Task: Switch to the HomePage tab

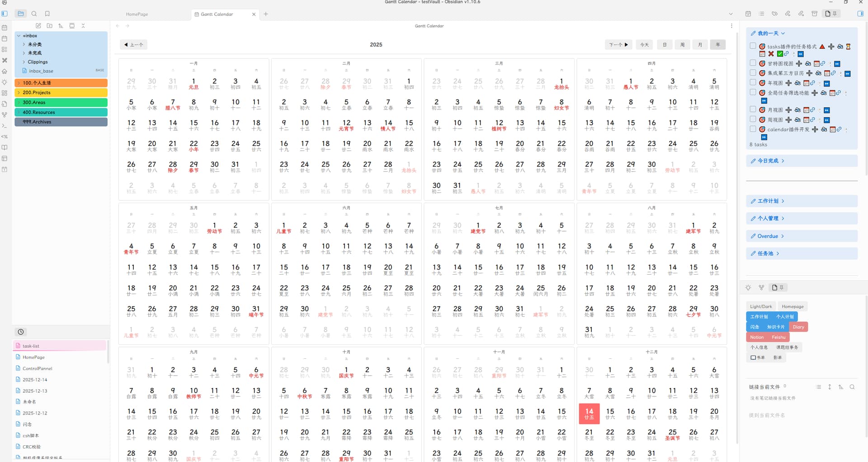Action: [137, 14]
